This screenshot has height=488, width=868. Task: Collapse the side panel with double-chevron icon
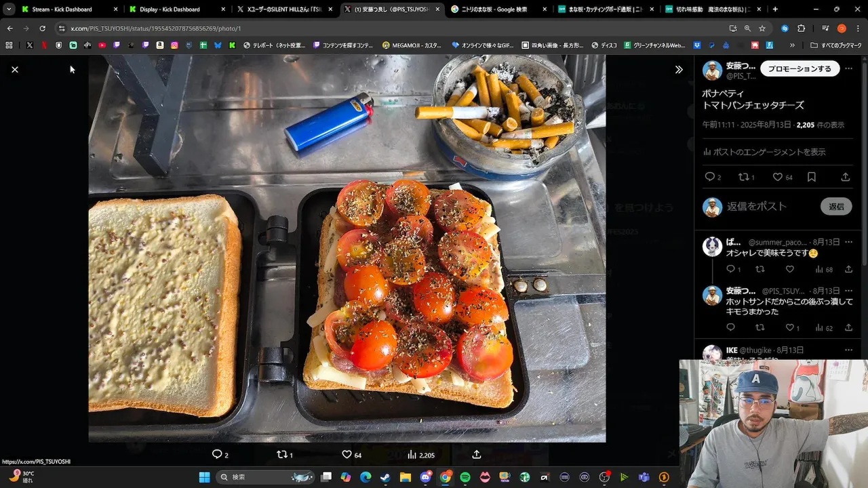point(679,69)
